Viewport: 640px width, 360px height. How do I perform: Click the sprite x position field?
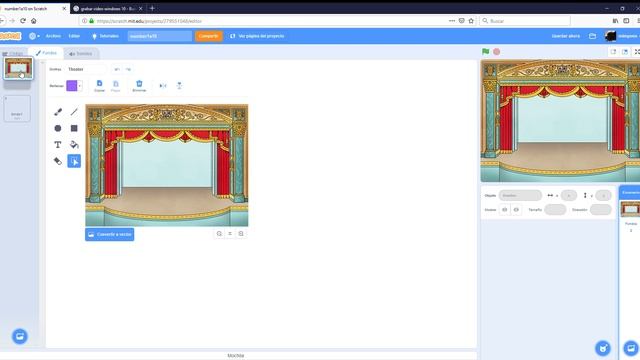pos(569,196)
